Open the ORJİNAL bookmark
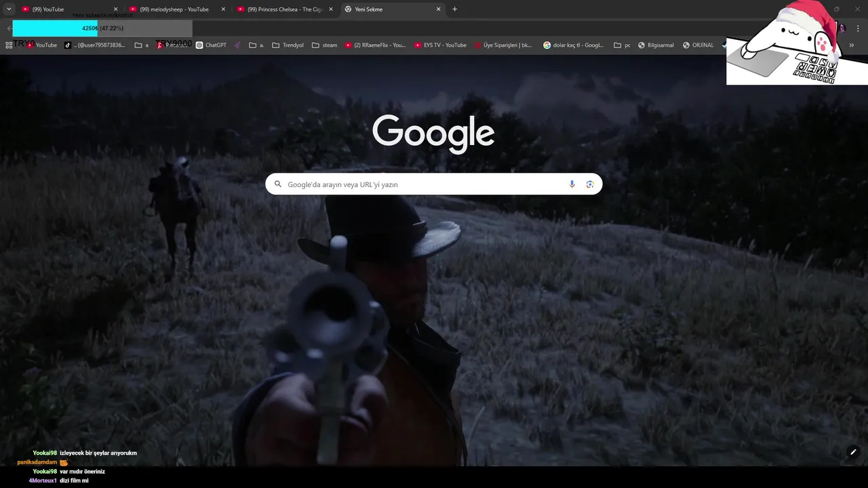 point(698,45)
